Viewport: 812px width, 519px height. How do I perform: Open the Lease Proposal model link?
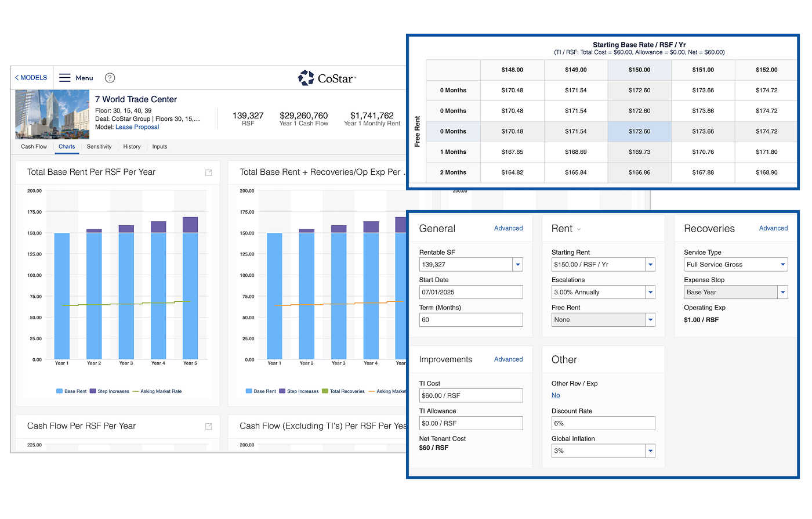(137, 127)
